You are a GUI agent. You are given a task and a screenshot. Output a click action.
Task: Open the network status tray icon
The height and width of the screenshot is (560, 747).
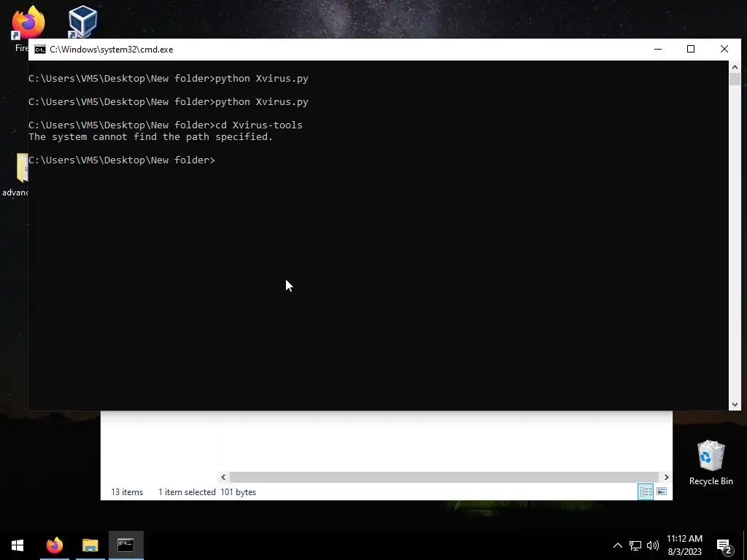click(635, 545)
